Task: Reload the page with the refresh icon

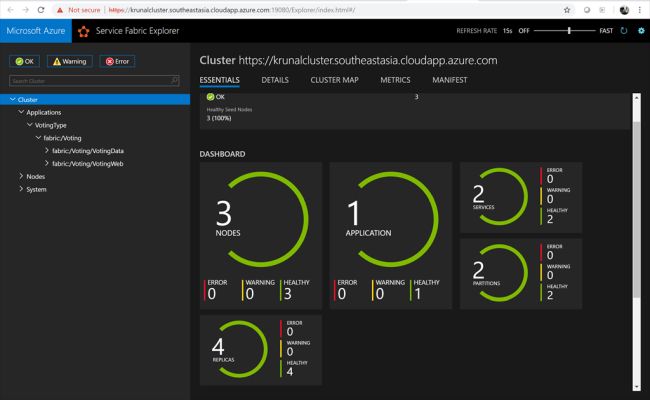Action: (x=41, y=10)
